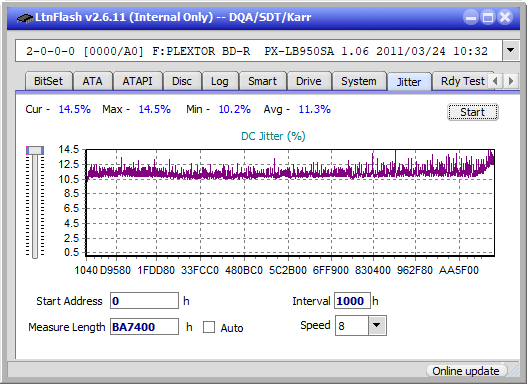Edit the Interval value field

click(352, 301)
